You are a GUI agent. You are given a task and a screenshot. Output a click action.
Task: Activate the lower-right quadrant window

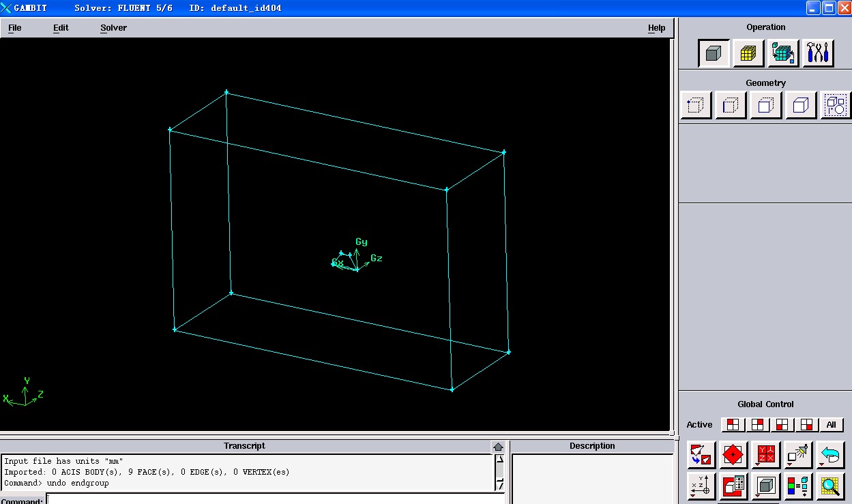coord(807,424)
